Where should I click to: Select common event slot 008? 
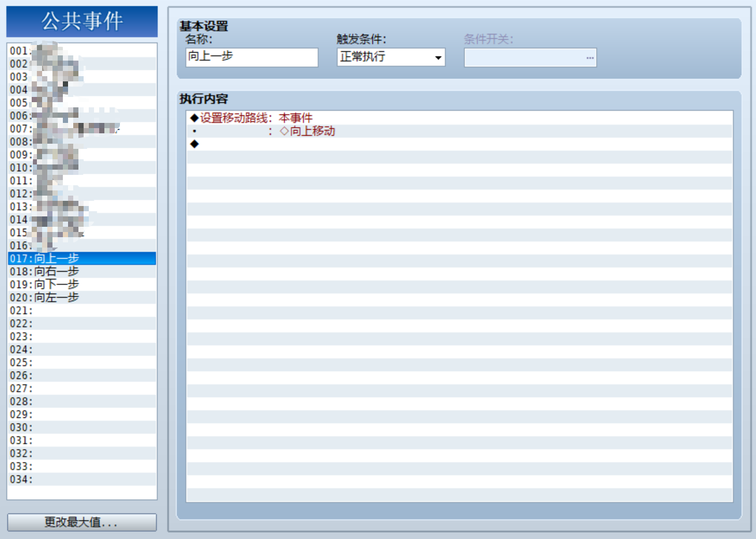pos(82,141)
